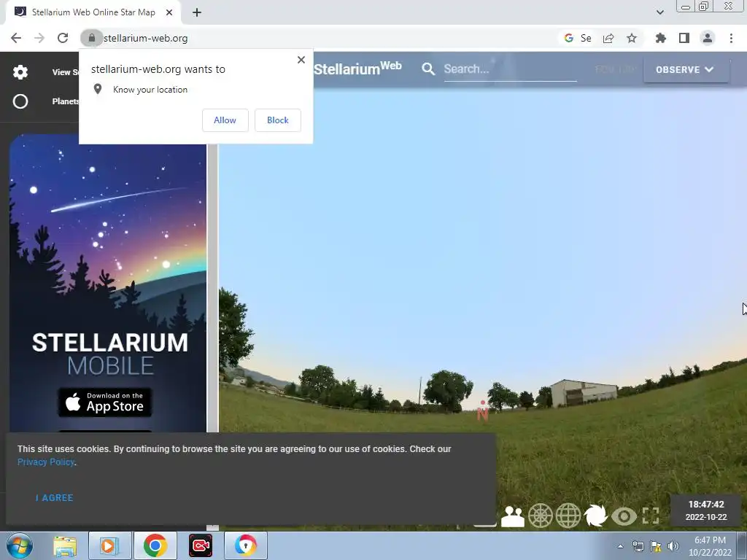This screenshot has height=560, width=747.
Task: Click the Planets sidebar label
Action: 65,101
